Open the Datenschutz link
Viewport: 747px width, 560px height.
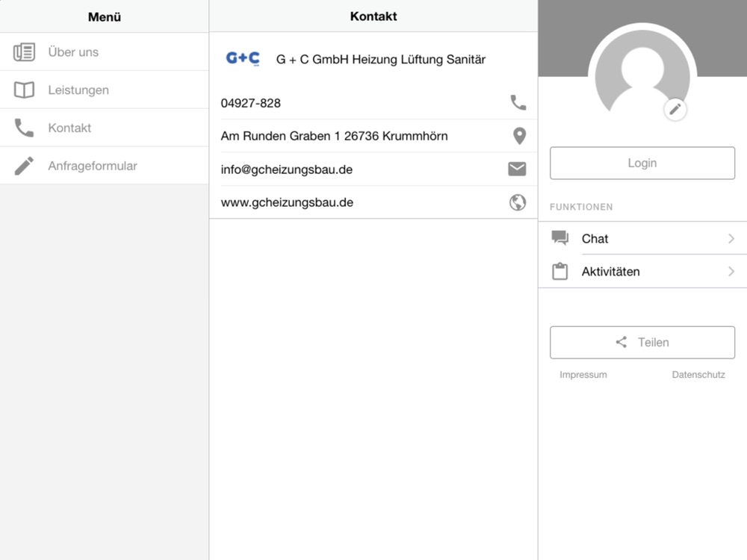tap(698, 375)
